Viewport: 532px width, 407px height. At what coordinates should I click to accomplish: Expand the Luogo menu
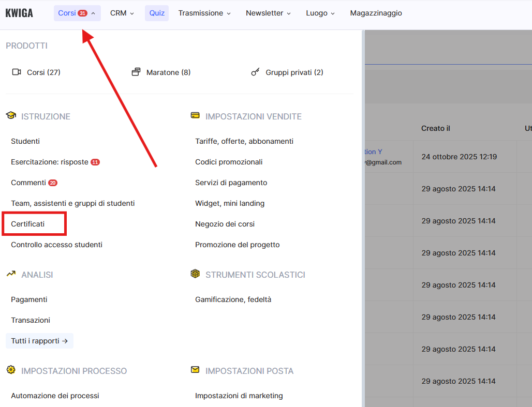(x=320, y=13)
